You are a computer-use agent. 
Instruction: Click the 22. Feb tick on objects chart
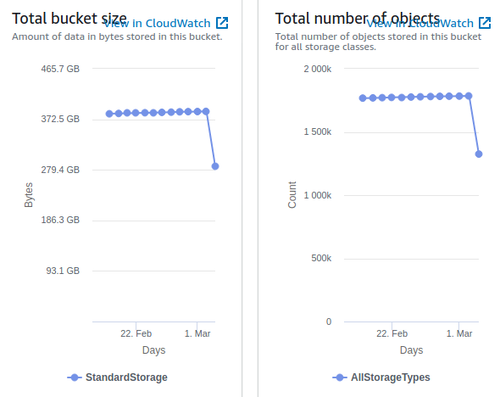tap(392, 333)
